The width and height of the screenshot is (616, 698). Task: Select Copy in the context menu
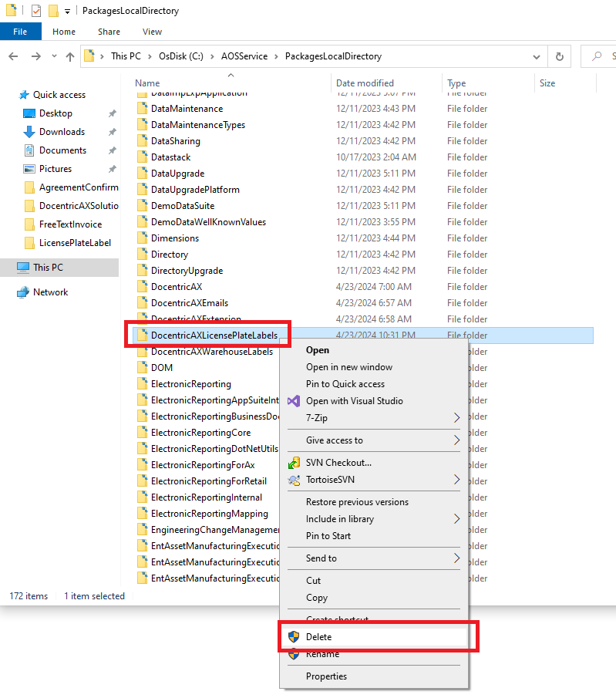[317, 598]
